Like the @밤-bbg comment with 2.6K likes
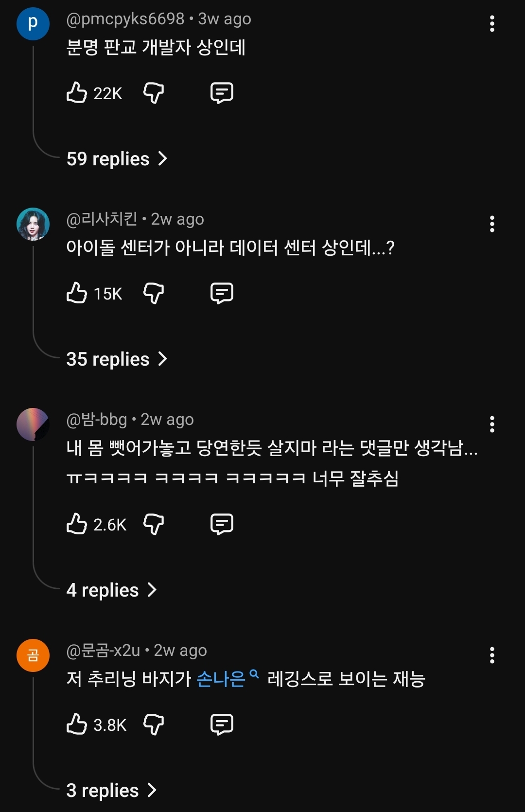The image size is (525, 812). click(77, 524)
